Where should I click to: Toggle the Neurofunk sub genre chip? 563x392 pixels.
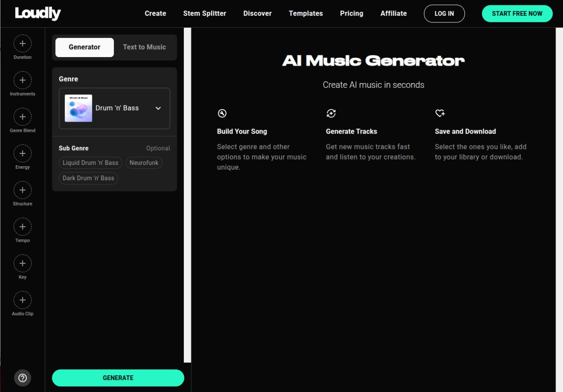144,163
